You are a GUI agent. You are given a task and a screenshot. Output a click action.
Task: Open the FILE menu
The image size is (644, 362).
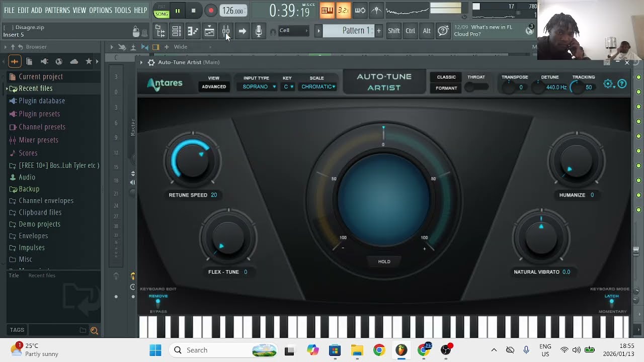(9, 10)
